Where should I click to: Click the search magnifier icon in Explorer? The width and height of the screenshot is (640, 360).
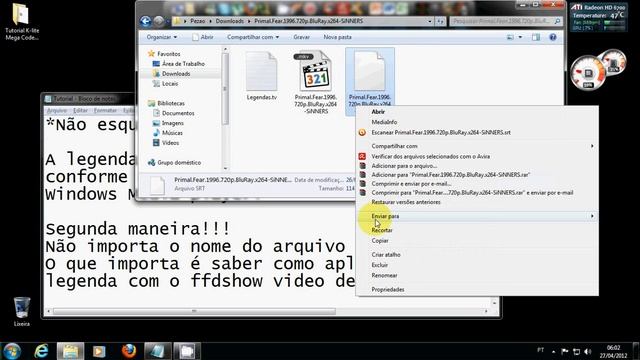tap(558, 21)
